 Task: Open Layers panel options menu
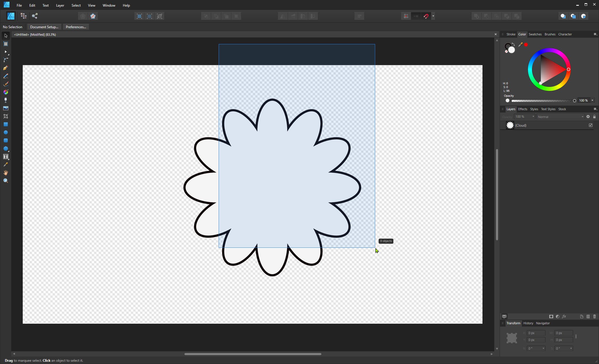click(x=595, y=109)
